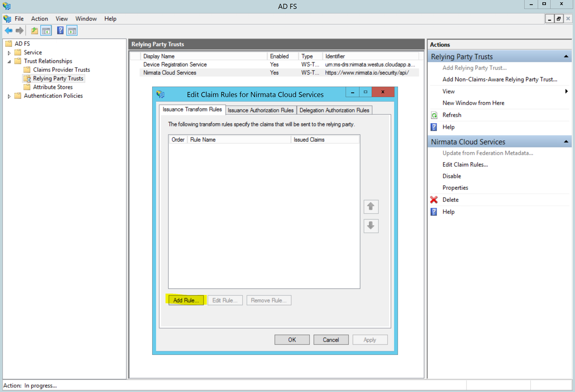Click Update from Federation Metadata... action

[488, 153]
